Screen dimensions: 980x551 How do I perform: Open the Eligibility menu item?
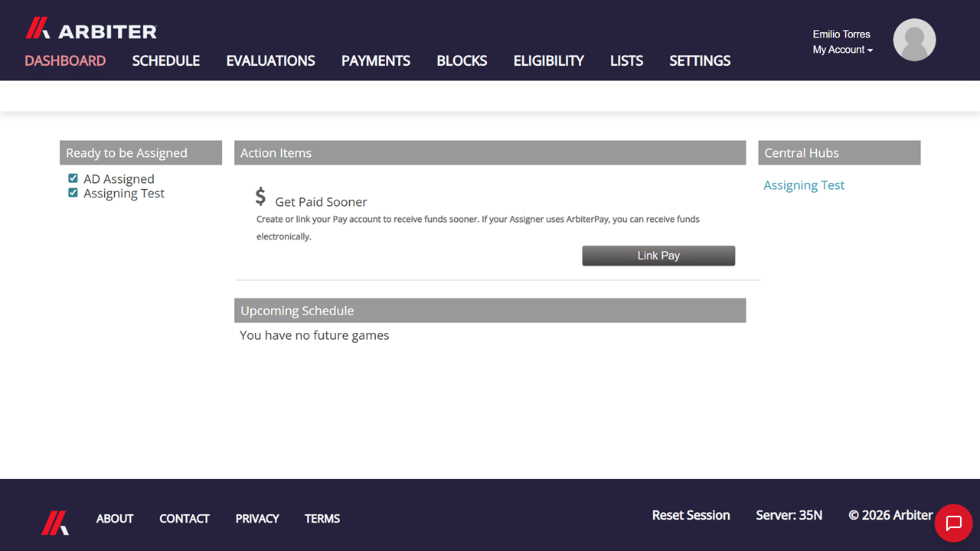pos(548,60)
